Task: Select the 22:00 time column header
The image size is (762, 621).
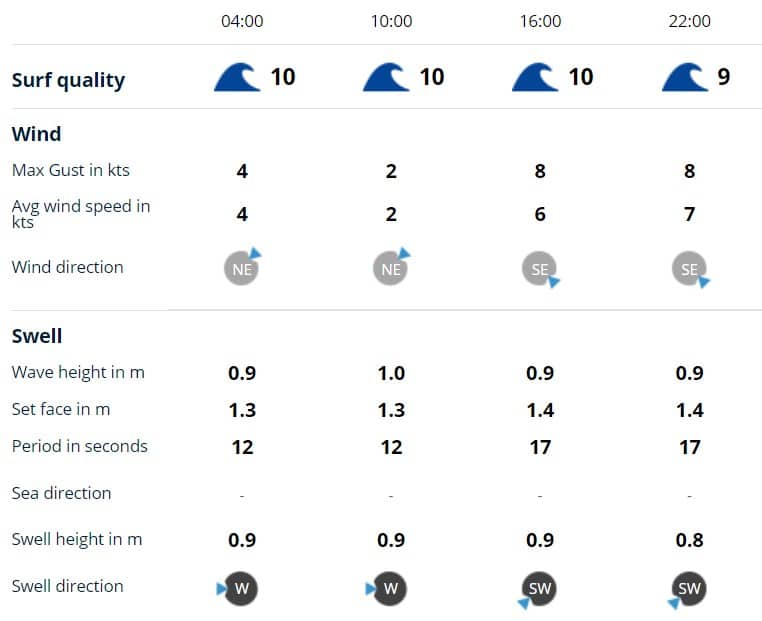Action: (x=689, y=21)
